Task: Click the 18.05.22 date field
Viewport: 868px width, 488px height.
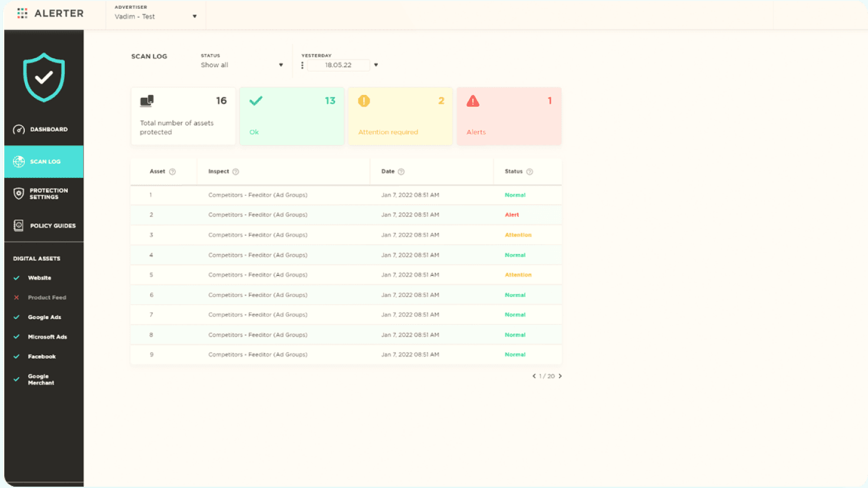Action: (338, 65)
